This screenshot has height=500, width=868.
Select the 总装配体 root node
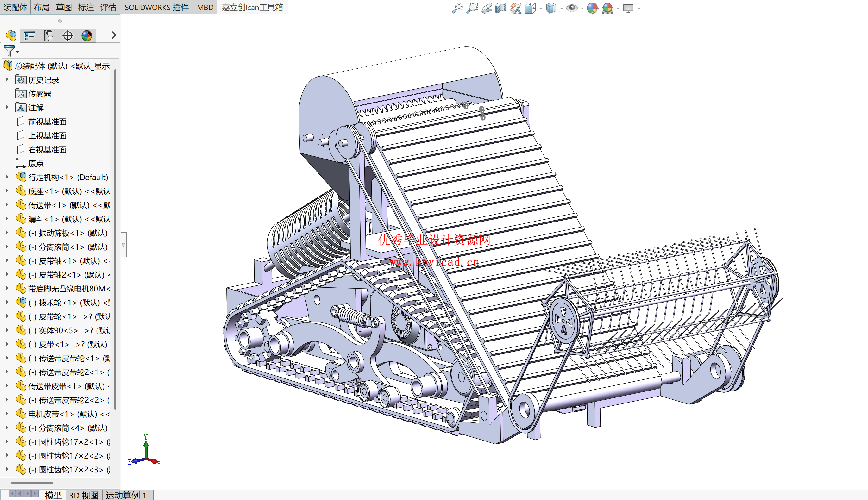click(62, 66)
